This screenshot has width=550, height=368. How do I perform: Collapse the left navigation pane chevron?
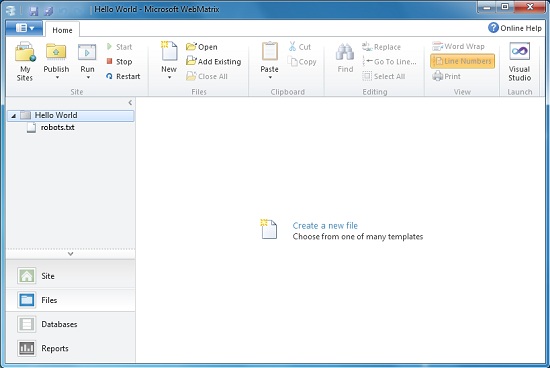coord(130,102)
